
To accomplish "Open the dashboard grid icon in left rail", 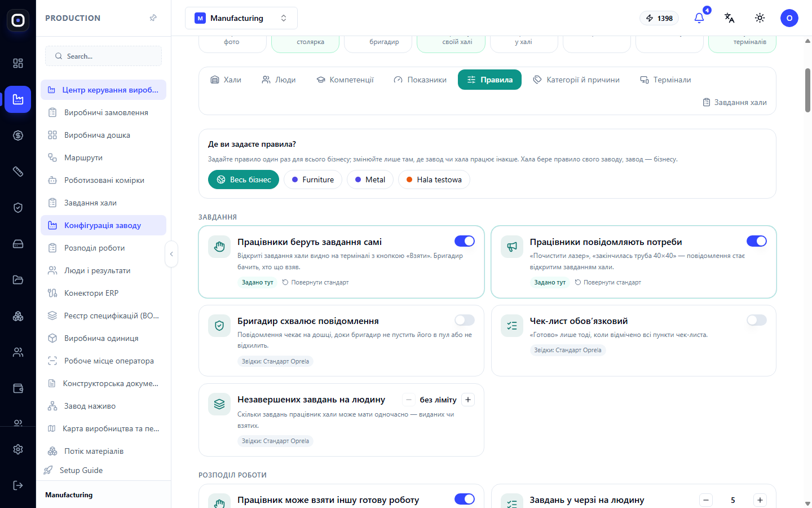I will 18,63.
